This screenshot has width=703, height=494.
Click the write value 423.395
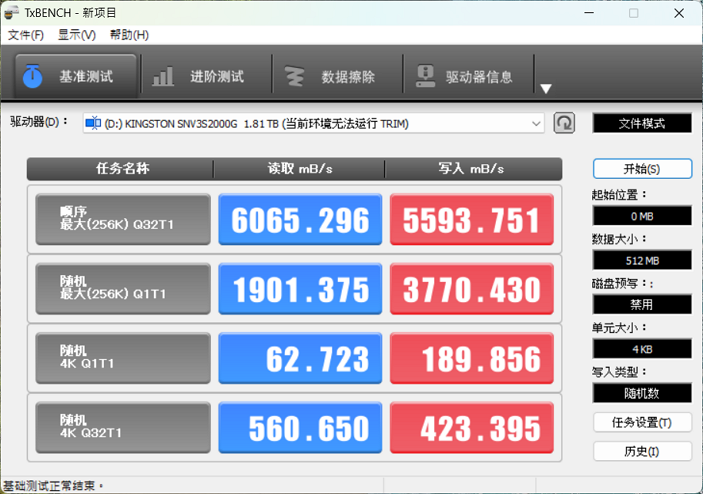coord(472,428)
